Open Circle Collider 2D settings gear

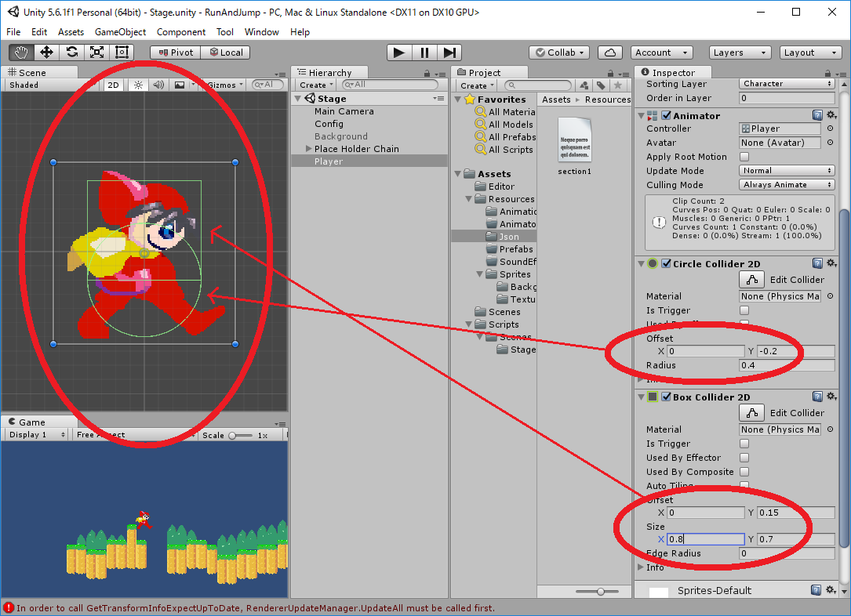pyautogui.click(x=831, y=263)
